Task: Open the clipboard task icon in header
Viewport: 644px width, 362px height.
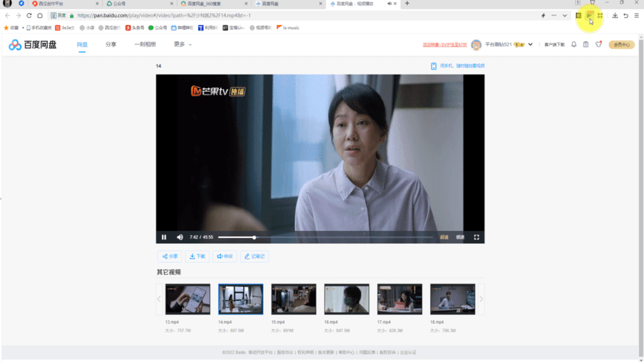Action: pos(586,44)
